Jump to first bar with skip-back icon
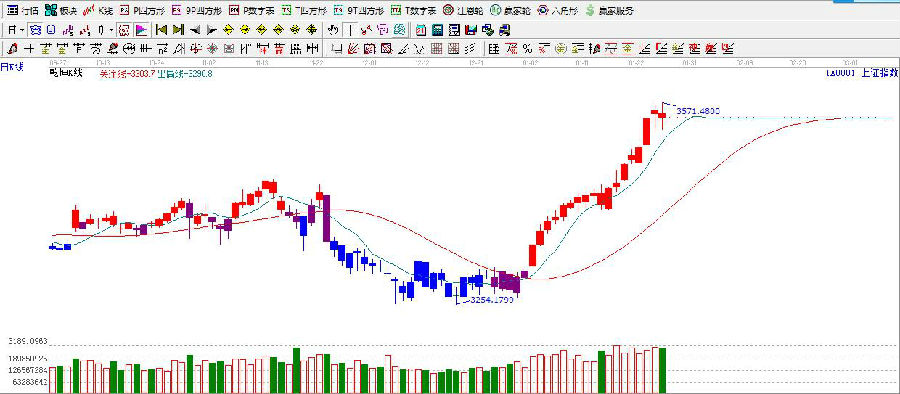Viewport: 900px width, 394px height. coord(161,30)
